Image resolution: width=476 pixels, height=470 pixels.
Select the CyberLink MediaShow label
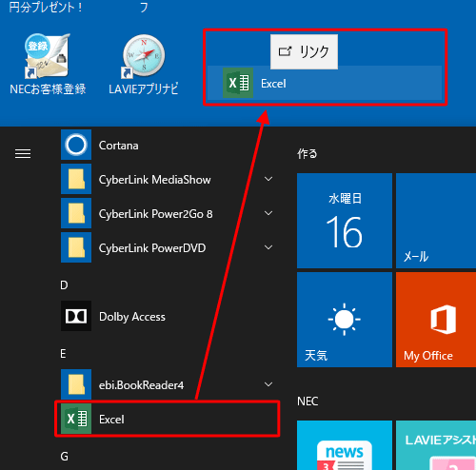[154, 180]
